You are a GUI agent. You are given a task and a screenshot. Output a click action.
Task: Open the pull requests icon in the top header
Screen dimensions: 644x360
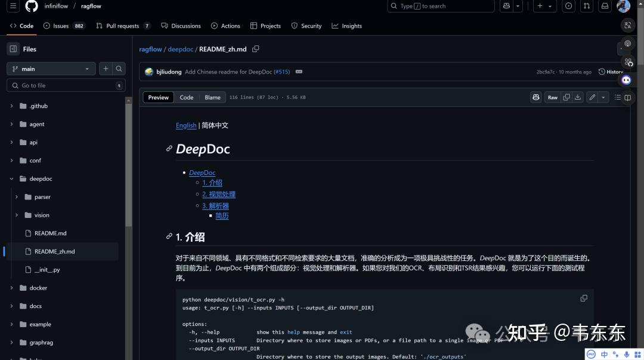pyautogui.click(x=587, y=6)
